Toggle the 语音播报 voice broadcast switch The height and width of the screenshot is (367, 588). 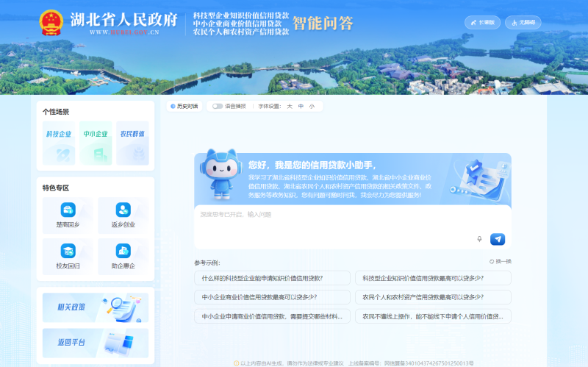[x=218, y=106]
